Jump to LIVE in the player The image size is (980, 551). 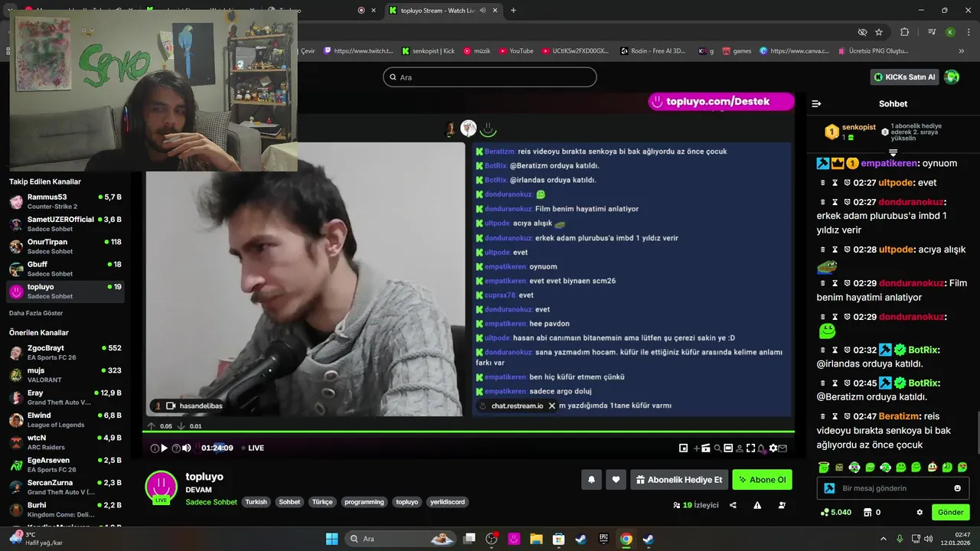coord(251,448)
